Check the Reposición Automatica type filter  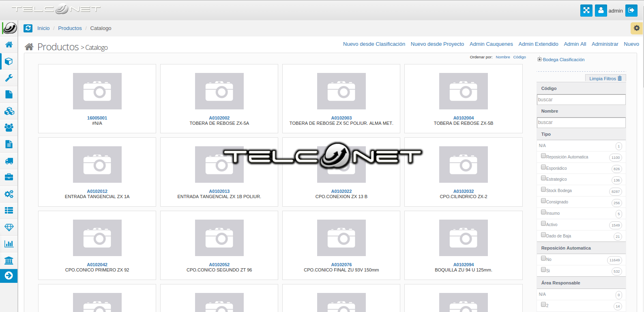coord(543,156)
